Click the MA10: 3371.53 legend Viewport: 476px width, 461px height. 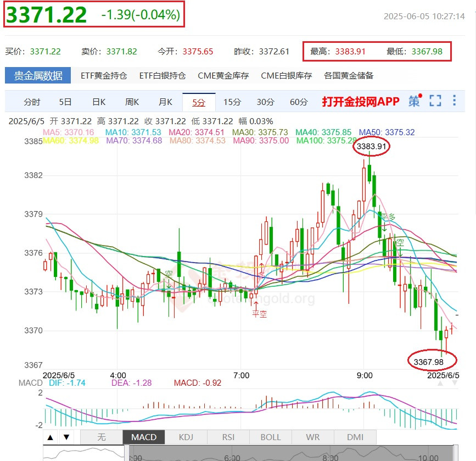coord(133,132)
